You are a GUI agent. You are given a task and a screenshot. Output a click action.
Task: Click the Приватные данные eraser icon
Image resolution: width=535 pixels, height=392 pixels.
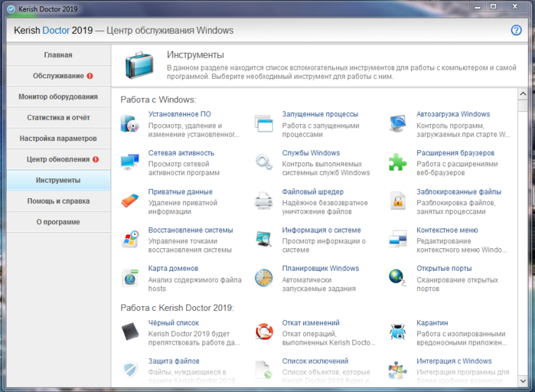pyautogui.click(x=129, y=201)
